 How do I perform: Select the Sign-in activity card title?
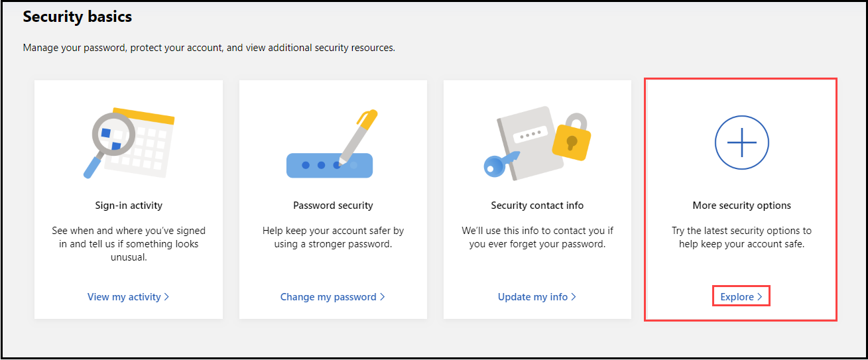tap(129, 206)
